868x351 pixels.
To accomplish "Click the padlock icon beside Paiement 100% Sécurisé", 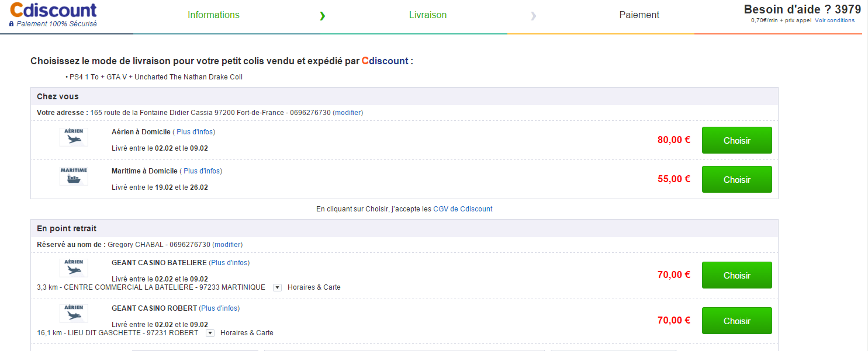I will [x=11, y=24].
